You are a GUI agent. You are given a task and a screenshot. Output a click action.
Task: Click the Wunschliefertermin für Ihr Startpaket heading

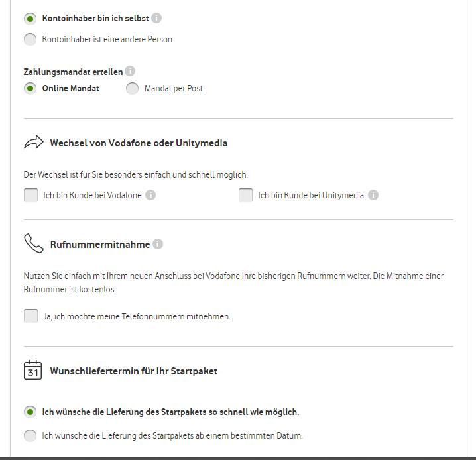133,371
